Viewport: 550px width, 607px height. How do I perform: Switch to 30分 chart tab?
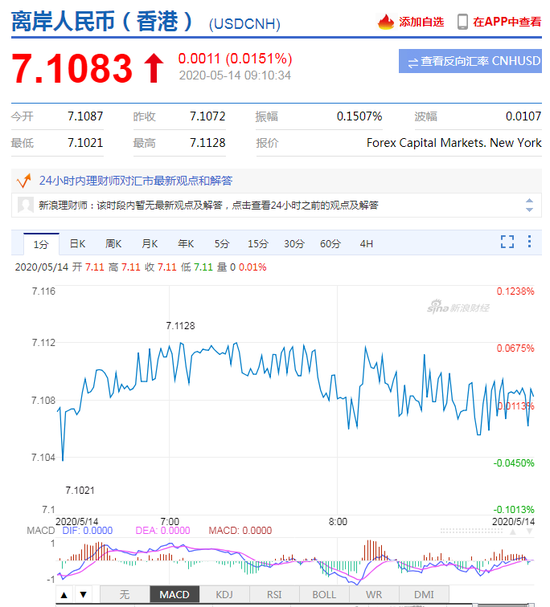pyautogui.click(x=294, y=244)
